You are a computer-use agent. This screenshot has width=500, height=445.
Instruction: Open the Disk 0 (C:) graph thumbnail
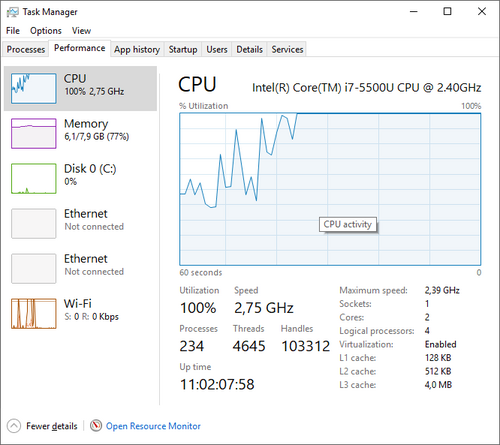click(x=34, y=178)
